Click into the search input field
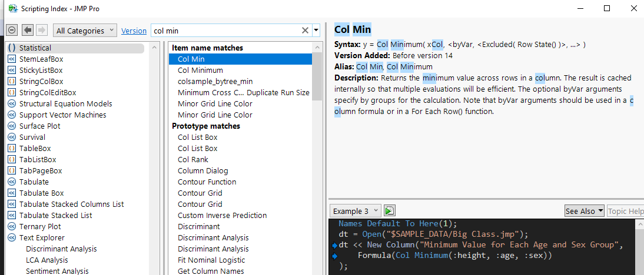644x275 pixels. [x=224, y=31]
